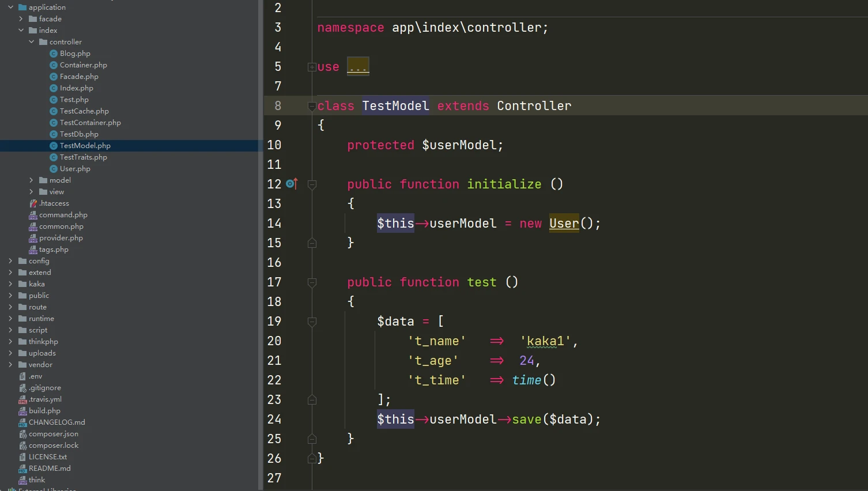Click the composer.json file icon
The height and width of the screenshot is (491, 868).
22,434
